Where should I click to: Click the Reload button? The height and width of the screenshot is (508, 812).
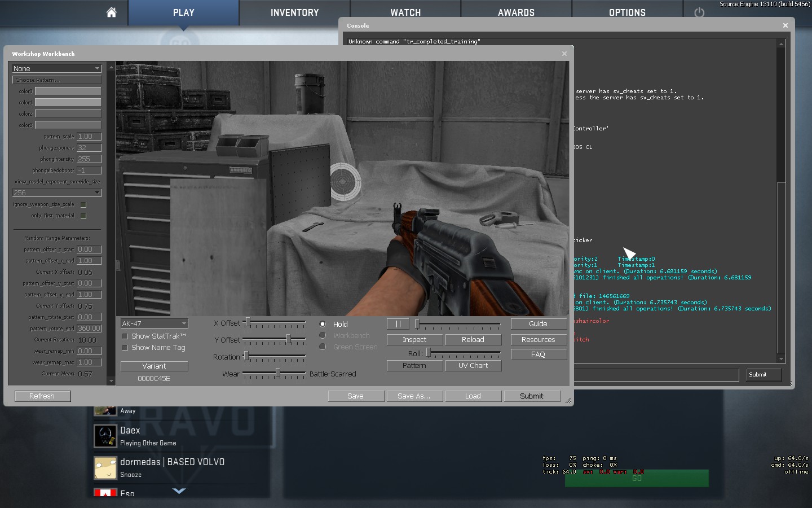(473, 340)
